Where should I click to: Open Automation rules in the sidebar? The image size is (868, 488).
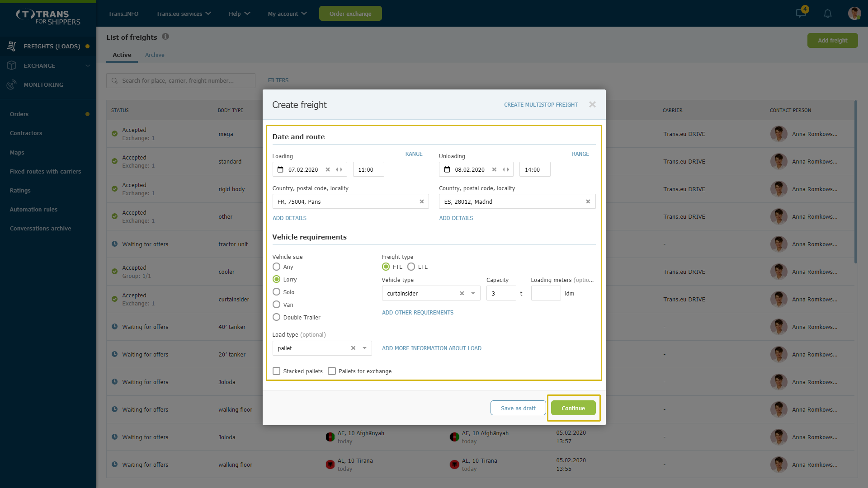click(x=33, y=209)
